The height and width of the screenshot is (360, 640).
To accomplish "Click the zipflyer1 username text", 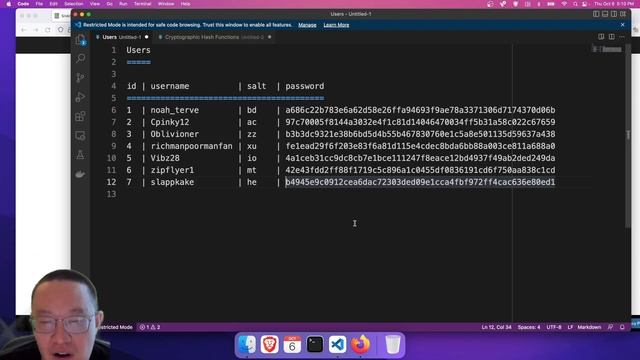I will click(172, 170).
